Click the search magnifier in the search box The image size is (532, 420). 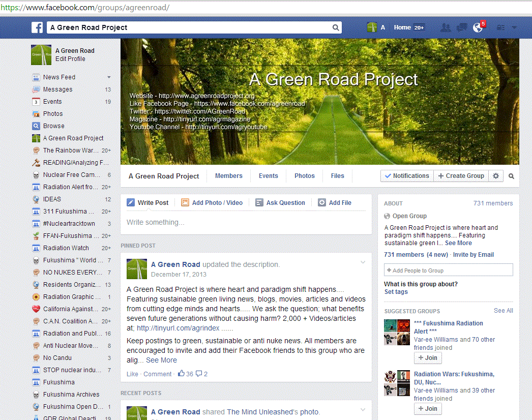click(x=335, y=27)
